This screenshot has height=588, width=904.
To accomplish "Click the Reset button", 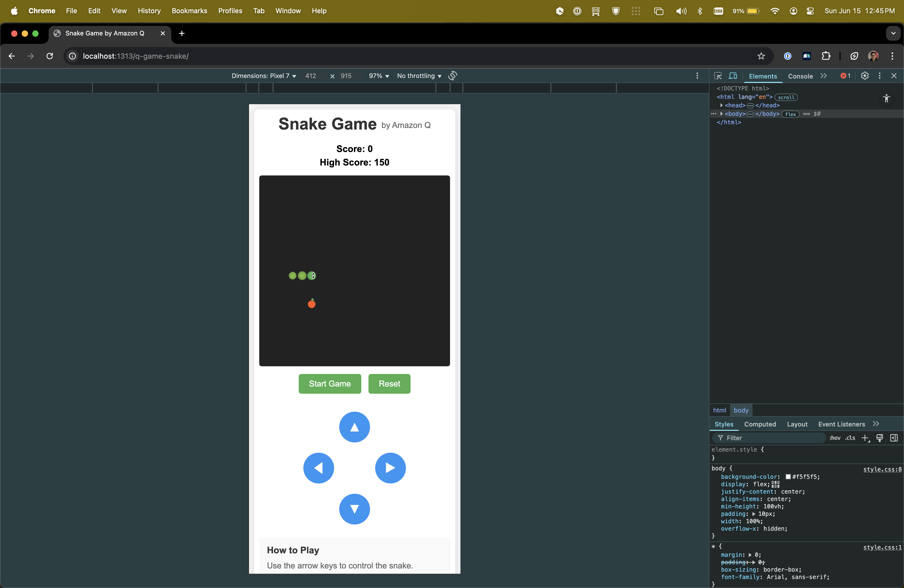I will click(389, 384).
